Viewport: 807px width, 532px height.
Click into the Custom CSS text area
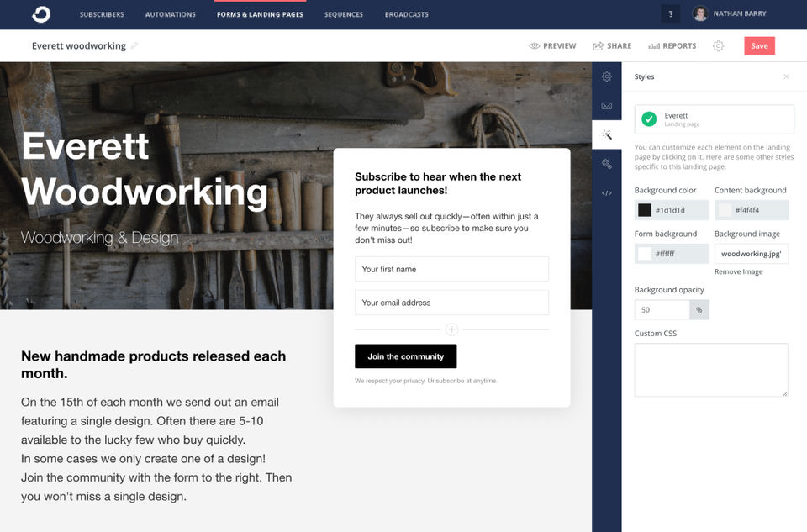pyautogui.click(x=710, y=369)
